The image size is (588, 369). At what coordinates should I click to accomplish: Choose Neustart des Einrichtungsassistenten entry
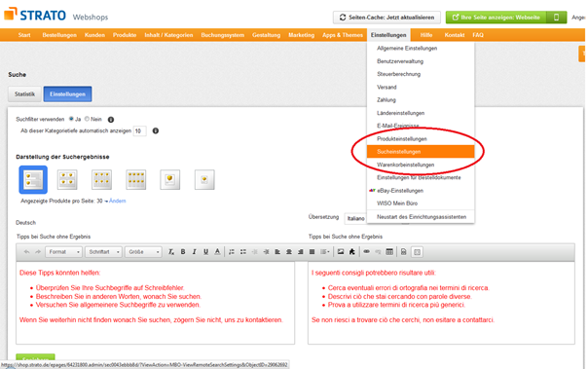(421, 217)
